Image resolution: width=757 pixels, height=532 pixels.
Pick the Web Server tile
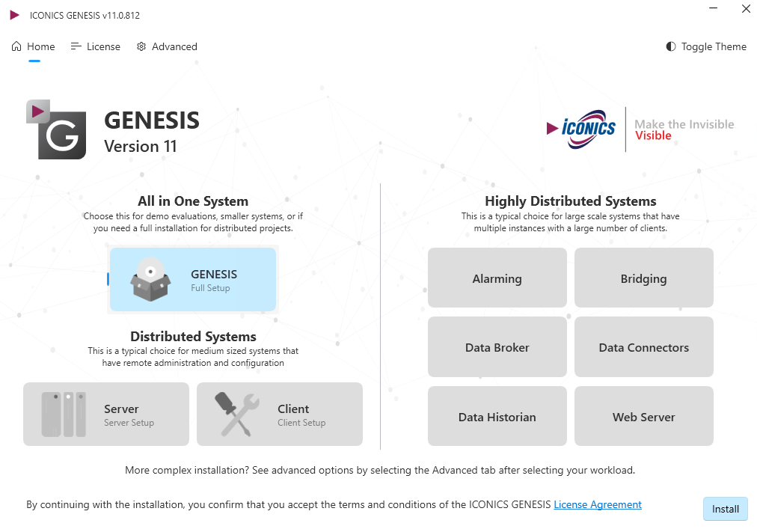click(x=644, y=416)
